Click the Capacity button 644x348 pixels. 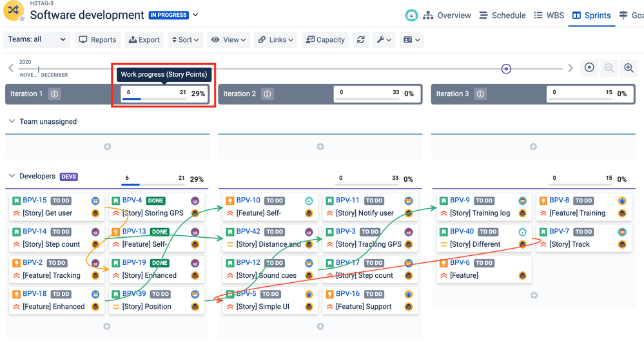coord(326,40)
